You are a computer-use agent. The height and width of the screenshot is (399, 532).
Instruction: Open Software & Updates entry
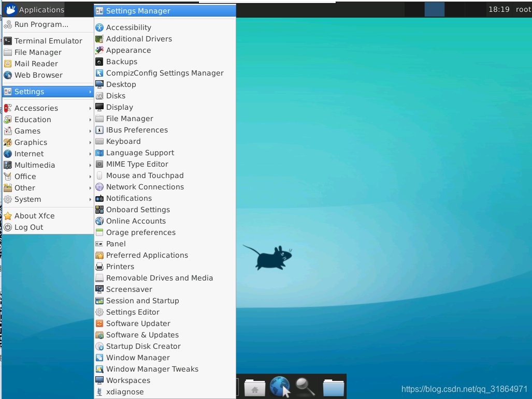click(x=165, y=335)
